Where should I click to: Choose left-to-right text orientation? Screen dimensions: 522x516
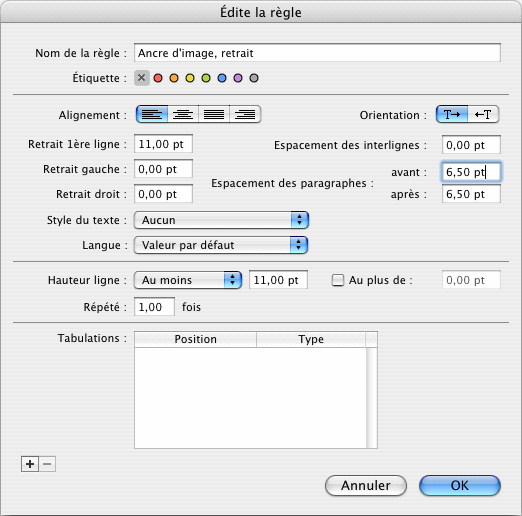pos(452,115)
